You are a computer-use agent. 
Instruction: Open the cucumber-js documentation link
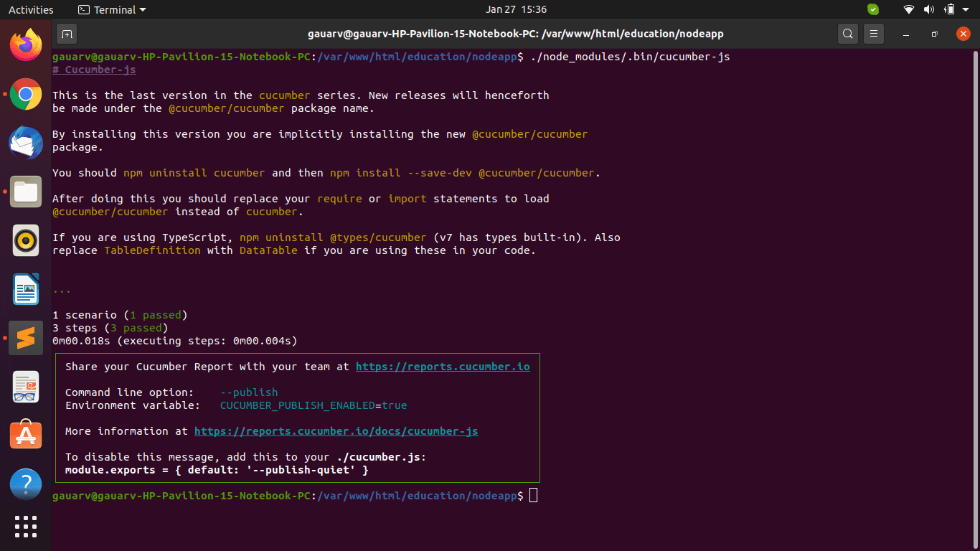pyautogui.click(x=336, y=430)
